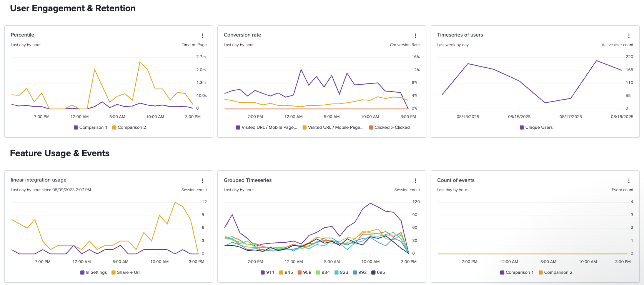Toggle the purple Visited URL / Mobile Page legend

[266, 127]
